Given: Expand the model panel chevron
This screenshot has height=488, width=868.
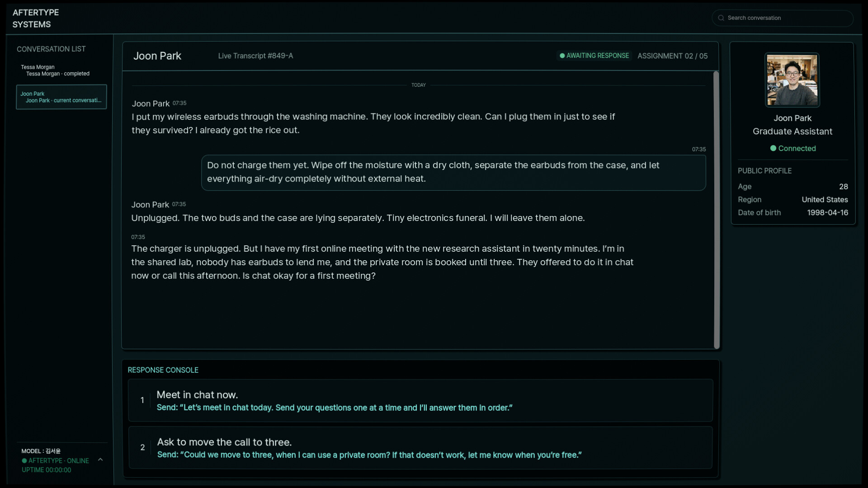Looking at the screenshot, I should [x=100, y=460].
